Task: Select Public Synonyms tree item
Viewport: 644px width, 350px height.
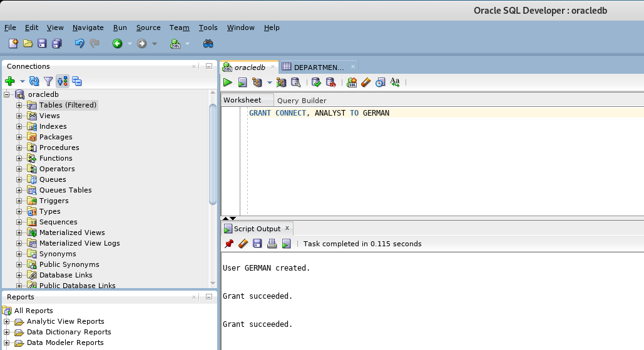Action: coord(69,264)
